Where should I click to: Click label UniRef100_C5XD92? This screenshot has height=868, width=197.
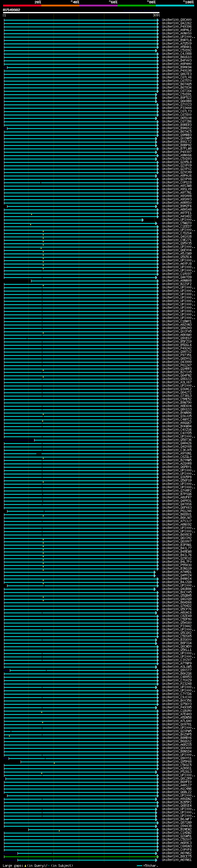click(177, 50)
